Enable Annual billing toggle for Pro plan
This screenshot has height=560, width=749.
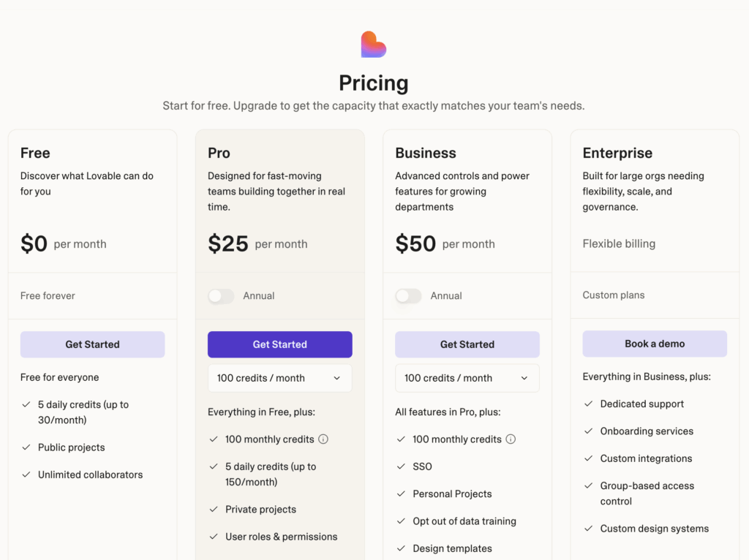pyautogui.click(x=221, y=296)
